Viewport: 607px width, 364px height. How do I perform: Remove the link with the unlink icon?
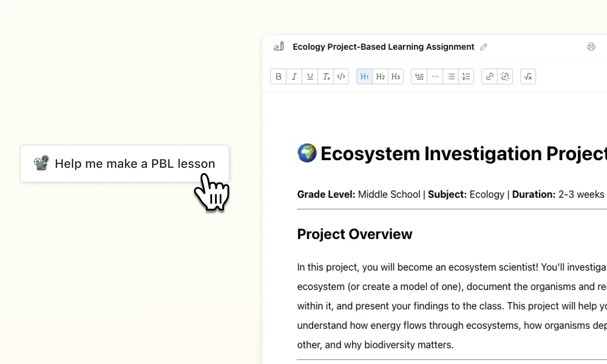point(505,76)
